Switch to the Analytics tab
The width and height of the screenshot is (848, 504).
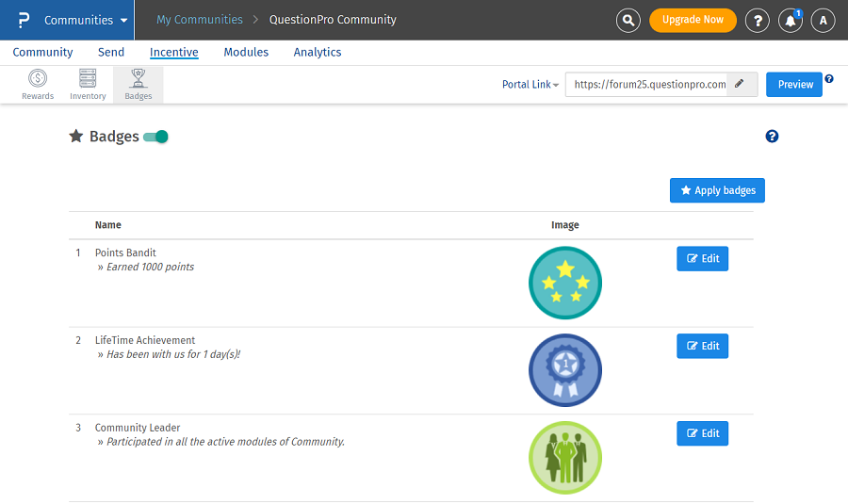pos(318,52)
